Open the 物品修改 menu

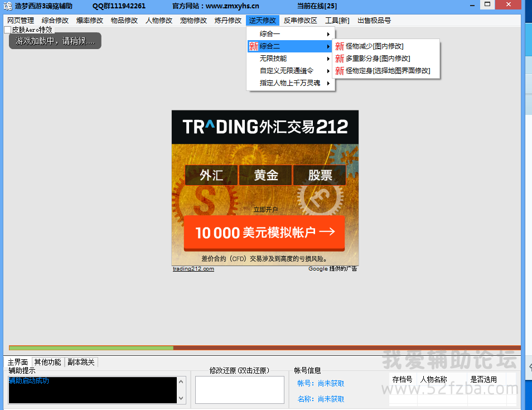pos(124,21)
